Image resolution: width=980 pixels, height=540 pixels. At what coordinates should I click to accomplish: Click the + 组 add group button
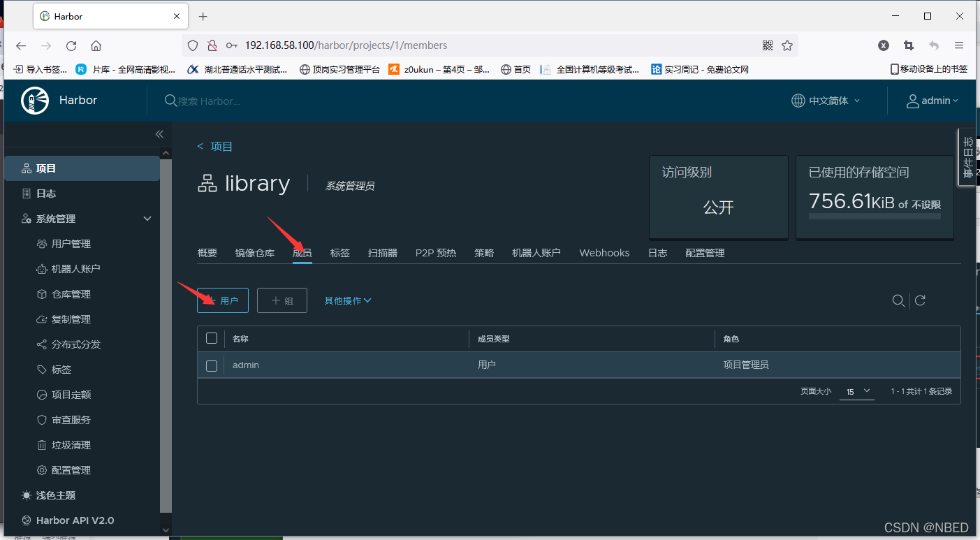(282, 300)
